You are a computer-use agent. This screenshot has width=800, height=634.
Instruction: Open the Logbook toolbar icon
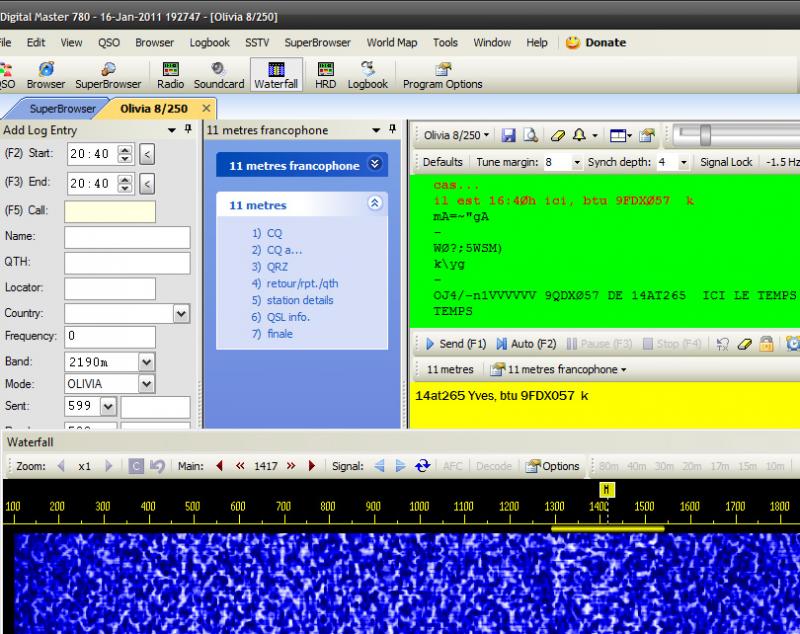click(x=367, y=75)
